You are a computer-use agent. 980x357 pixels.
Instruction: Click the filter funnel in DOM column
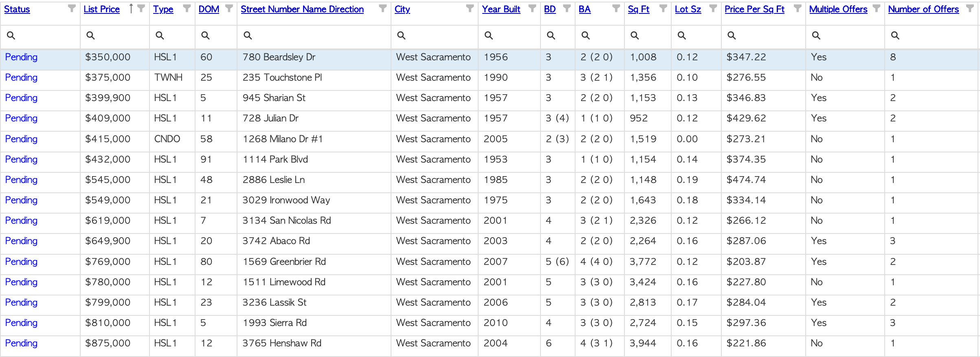click(229, 9)
